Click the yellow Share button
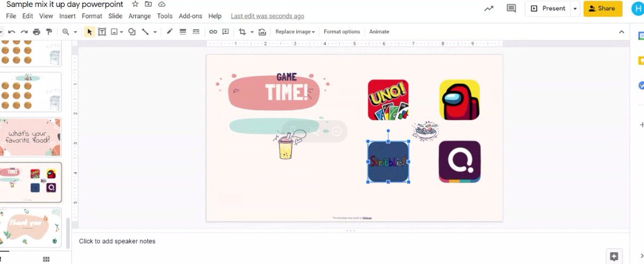Viewport: 644px width, 264px height. coord(603,9)
